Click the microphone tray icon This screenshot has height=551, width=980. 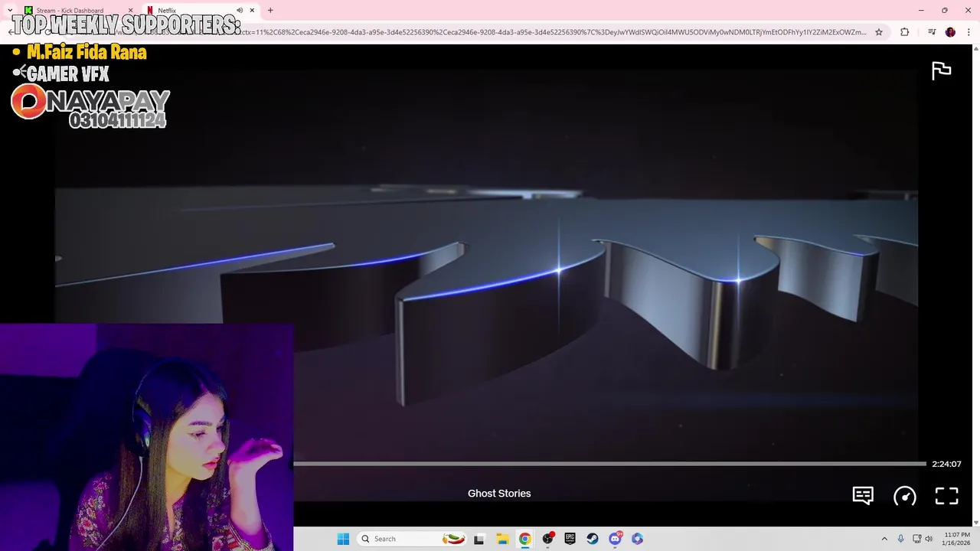coord(900,539)
